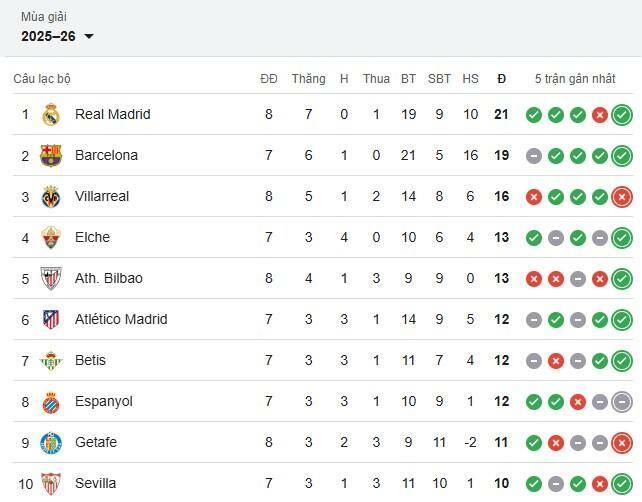Click the Barcelona club crest
Image resolution: width=642 pixels, height=502 pixels.
point(51,155)
